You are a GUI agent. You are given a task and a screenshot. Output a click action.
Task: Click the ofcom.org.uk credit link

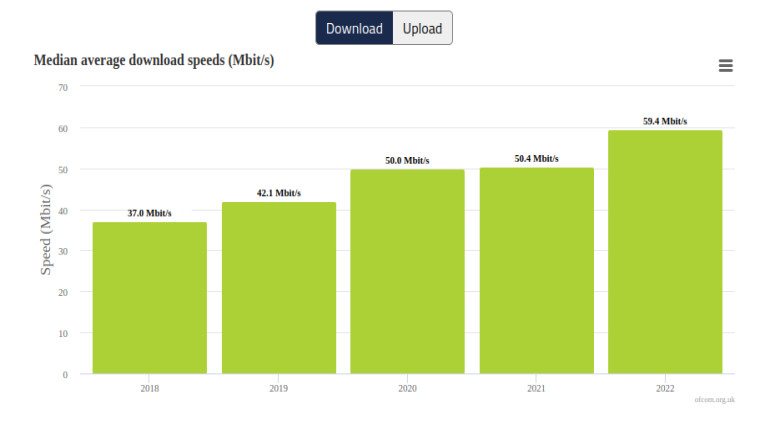[714, 399]
